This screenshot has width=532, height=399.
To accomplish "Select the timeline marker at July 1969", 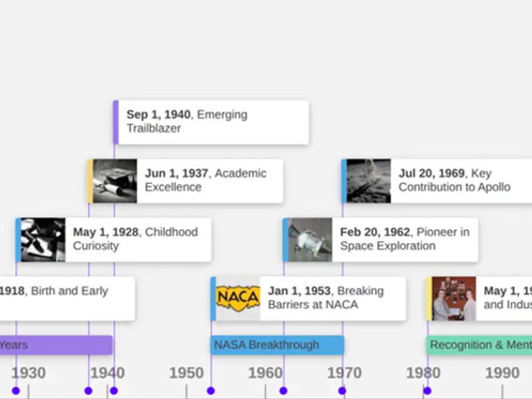I will click(342, 391).
